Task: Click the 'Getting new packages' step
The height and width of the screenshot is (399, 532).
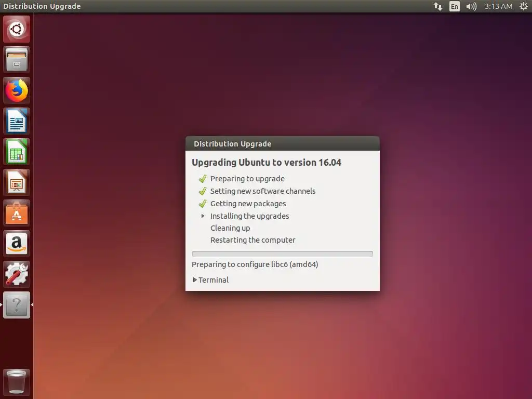Action: [248, 204]
